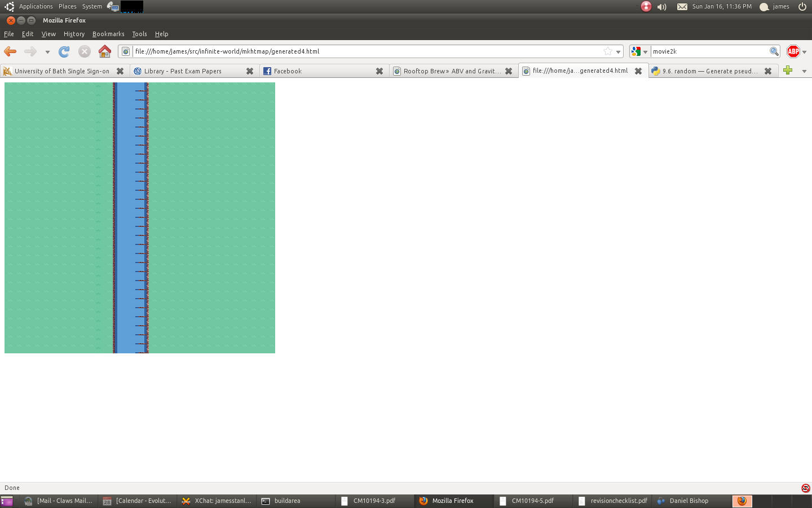This screenshot has width=812, height=508.
Task: Close the Facebook tab
Action: point(379,71)
